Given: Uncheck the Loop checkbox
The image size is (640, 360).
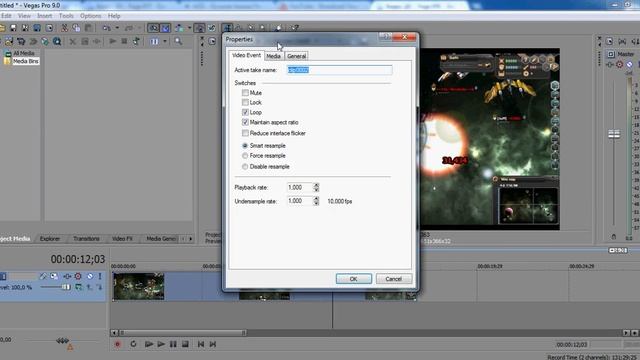Looking at the screenshot, I should pyautogui.click(x=245, y=112).
